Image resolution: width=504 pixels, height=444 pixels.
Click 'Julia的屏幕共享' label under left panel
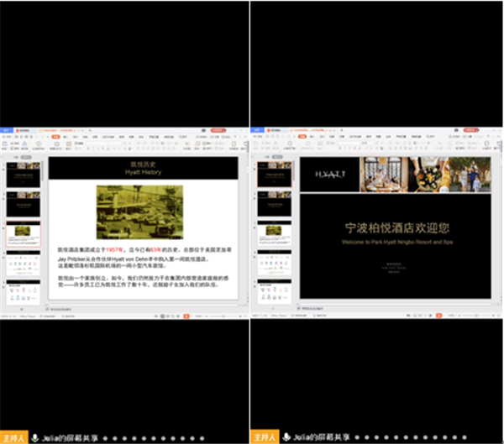[70, 438]
